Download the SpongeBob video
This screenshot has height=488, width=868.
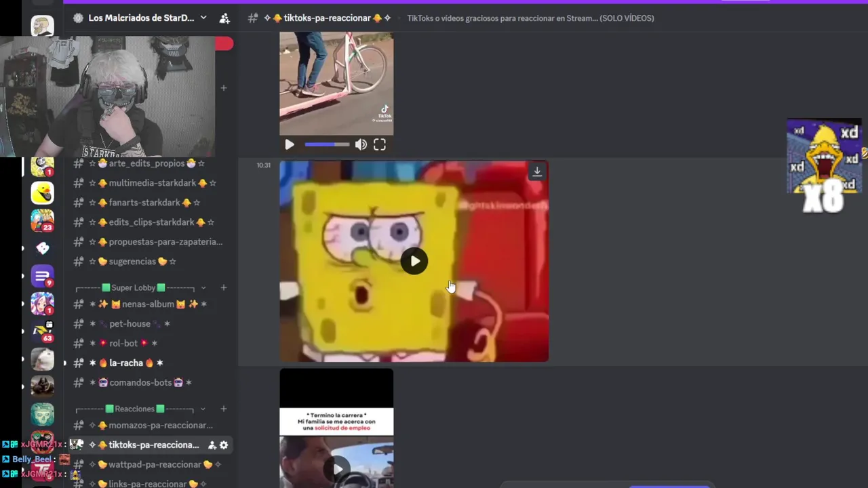point(537,172)
